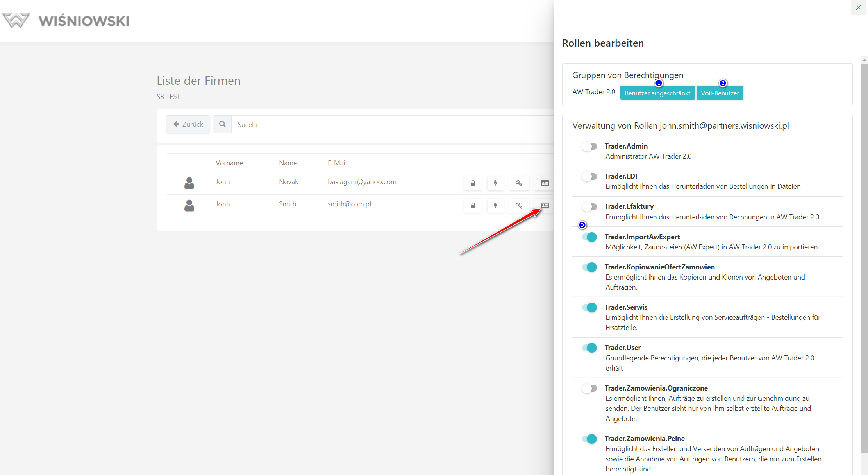868x475 pixels.
Task: Apply Benutzer eingeschränkt permission group
Action: click(657, 93)
